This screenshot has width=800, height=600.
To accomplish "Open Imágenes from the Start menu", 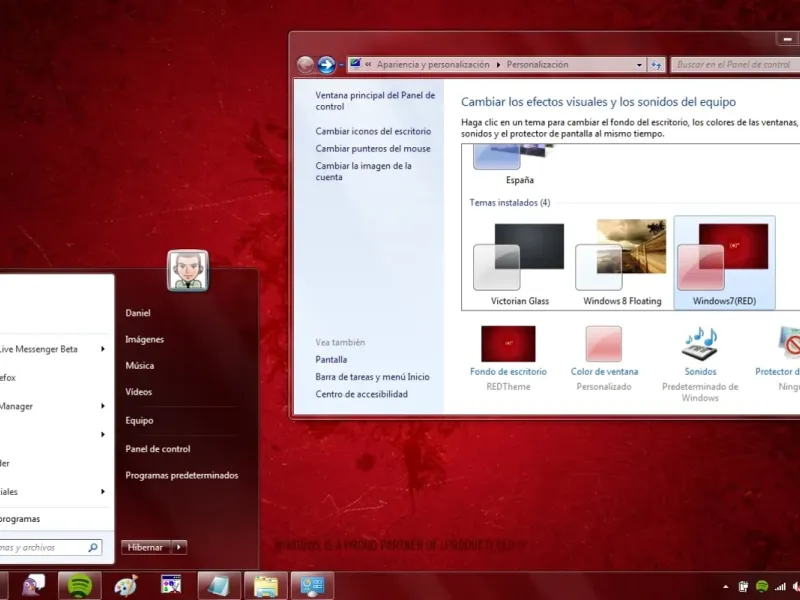I will tap(144, 339).
